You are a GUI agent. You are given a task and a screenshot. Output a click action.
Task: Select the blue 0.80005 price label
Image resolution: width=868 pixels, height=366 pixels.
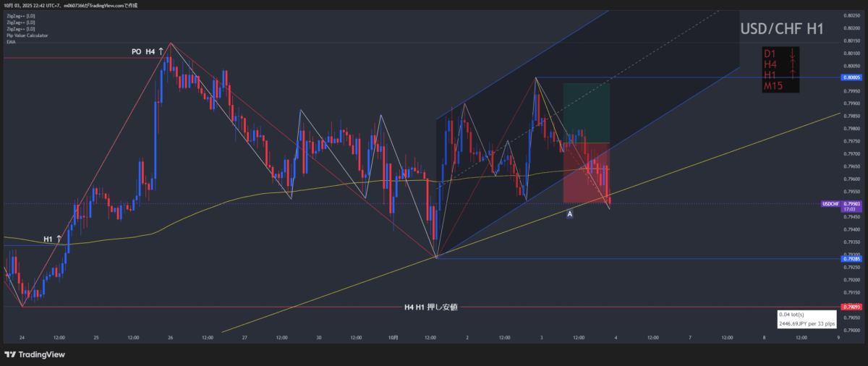[x=851, y=77]
